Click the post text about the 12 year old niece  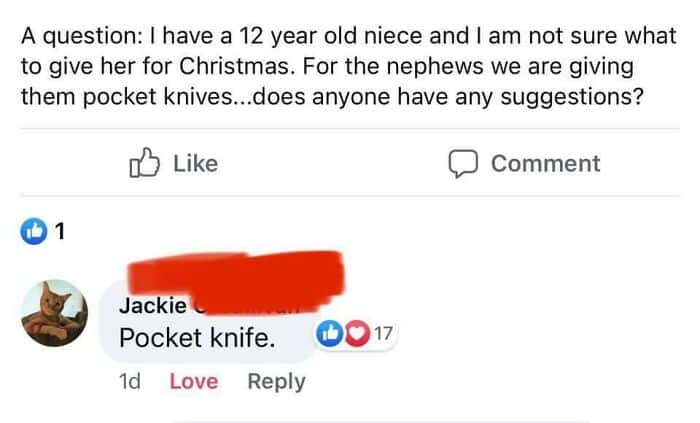349,66
